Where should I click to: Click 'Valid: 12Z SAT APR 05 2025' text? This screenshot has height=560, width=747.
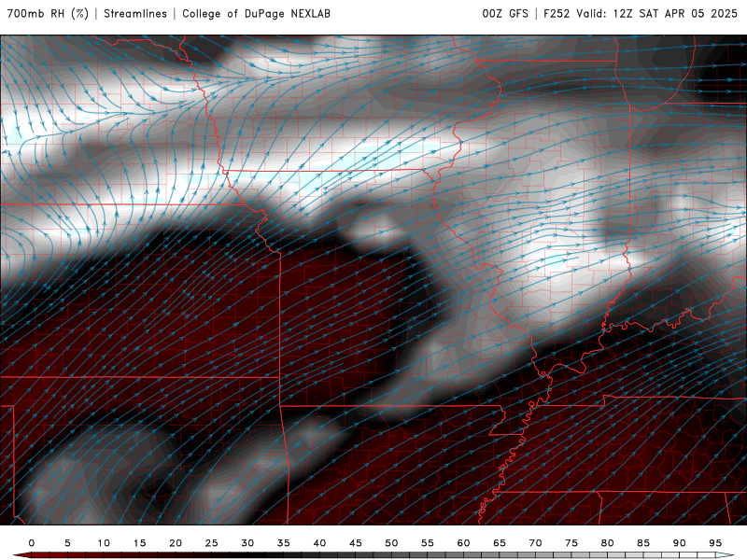[x=656, y=14]
